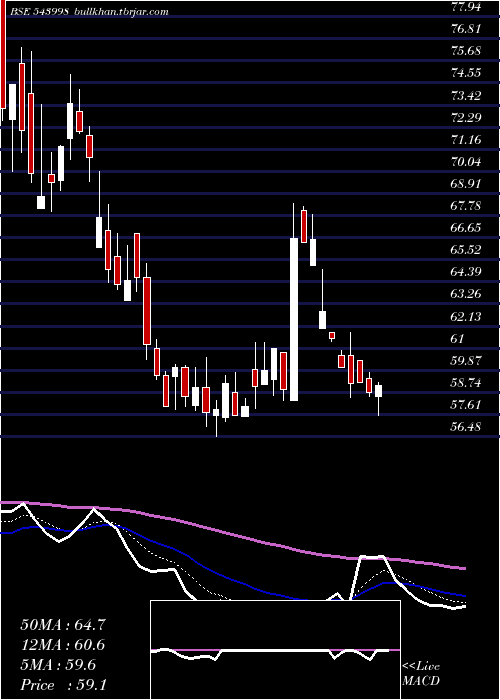Click the 66.65 price axis label
Screen dimensions: 500x700
click(467, 228)
